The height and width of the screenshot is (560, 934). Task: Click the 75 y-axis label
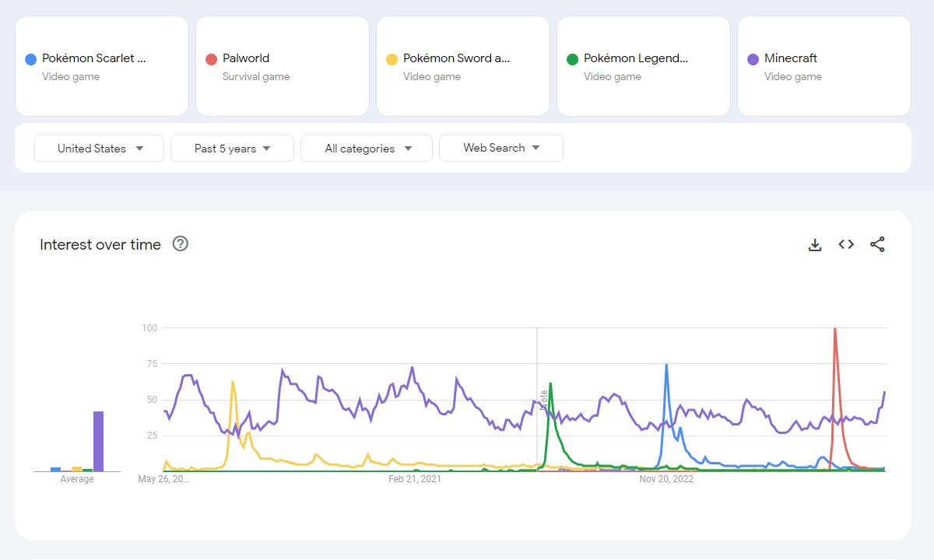[151, 364]
